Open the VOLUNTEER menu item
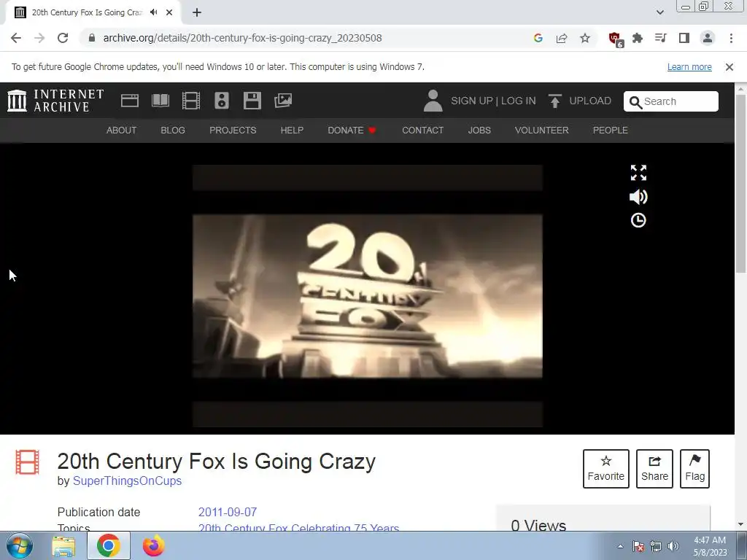The image size is (747, 560). pos(542,130)
